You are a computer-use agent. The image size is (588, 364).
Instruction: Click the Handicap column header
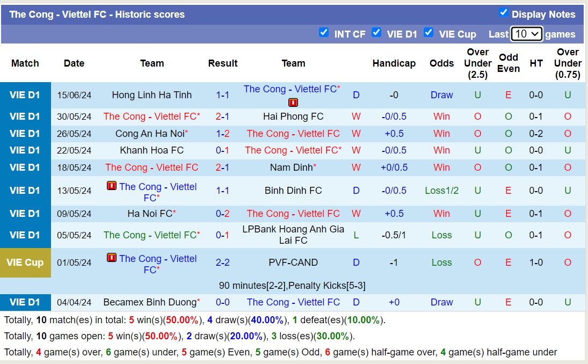coord(394,63)
